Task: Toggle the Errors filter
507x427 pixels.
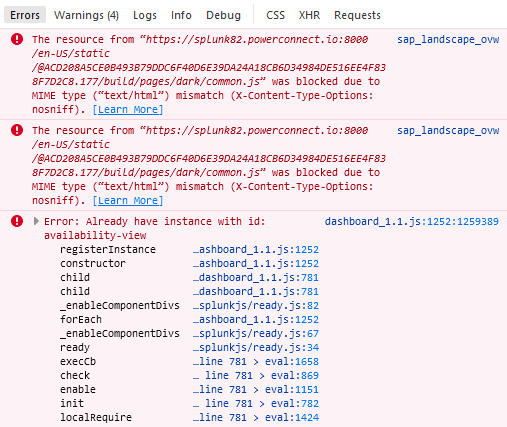Action: point(25,15)
